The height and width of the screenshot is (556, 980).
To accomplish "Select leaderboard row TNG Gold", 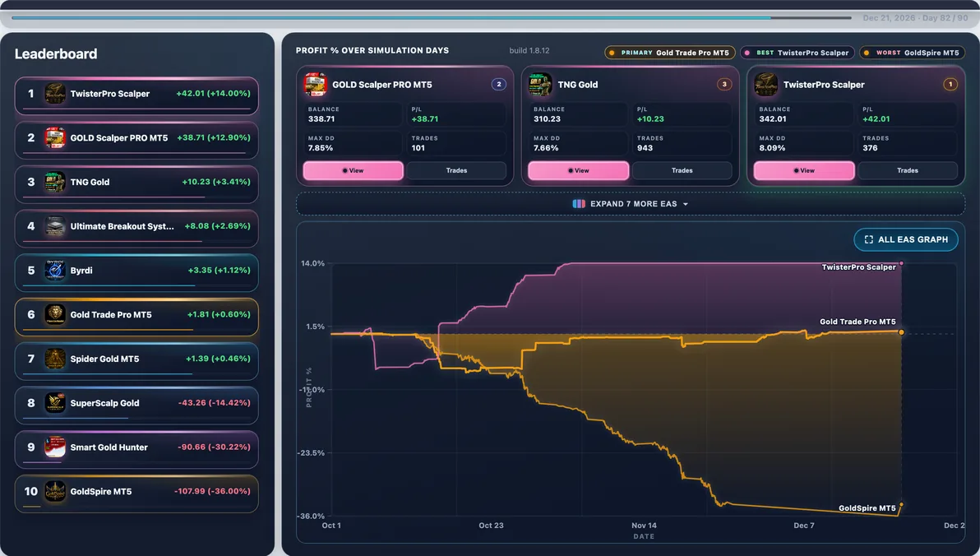I will [x=136, y=184].
